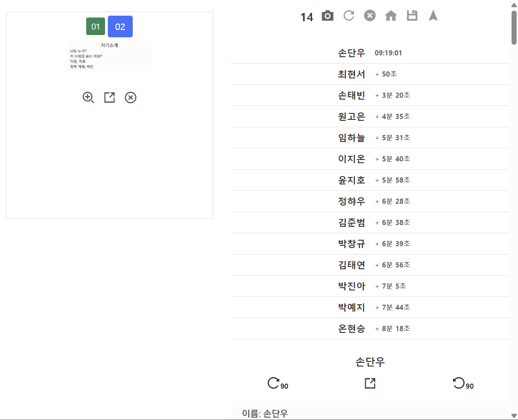This screenshot has width=518, height=420.
Task: Click the navigation arrow icon
Action: click(433, 16)
